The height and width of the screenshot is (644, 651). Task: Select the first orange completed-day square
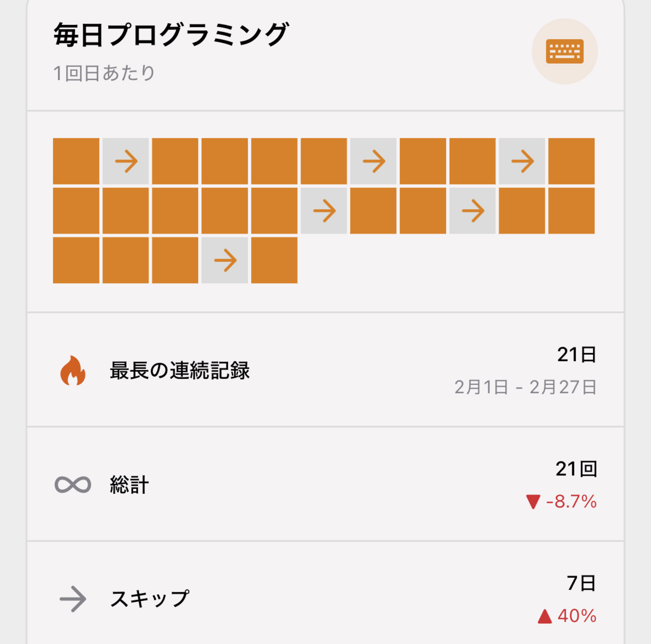(76, 161)
